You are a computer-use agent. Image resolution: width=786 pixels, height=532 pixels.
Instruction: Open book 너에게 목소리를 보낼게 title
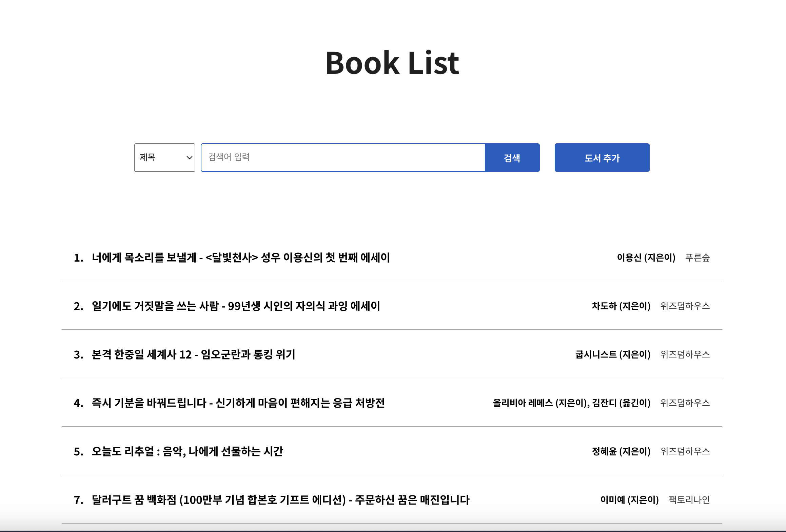pyautogui.click(x=241, y=258)
